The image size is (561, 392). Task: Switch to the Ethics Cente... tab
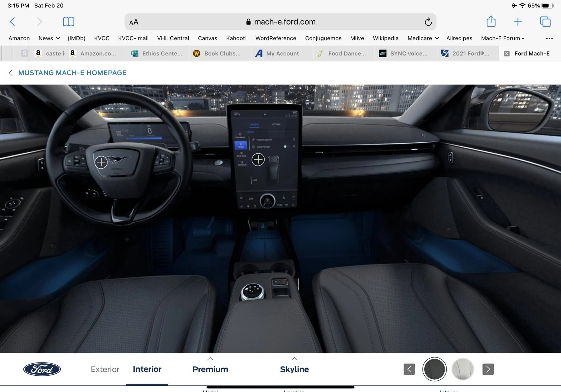click(x=158, y=53)
